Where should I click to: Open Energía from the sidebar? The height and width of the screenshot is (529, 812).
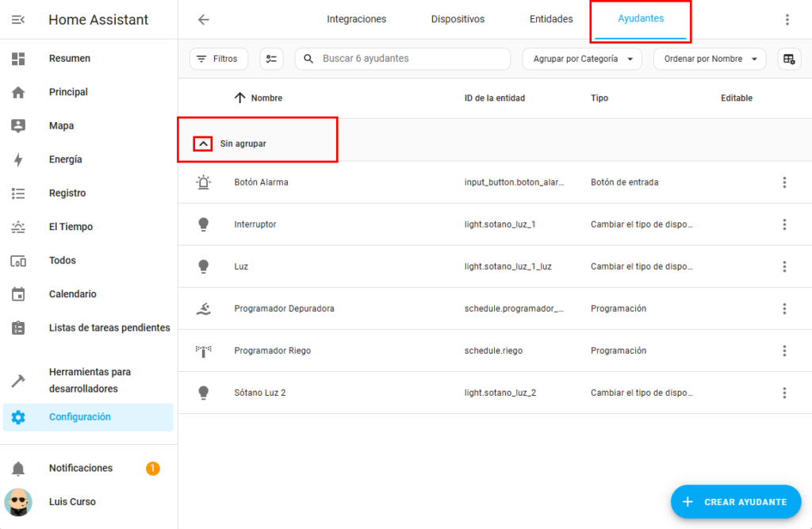(x=65, y=159)
